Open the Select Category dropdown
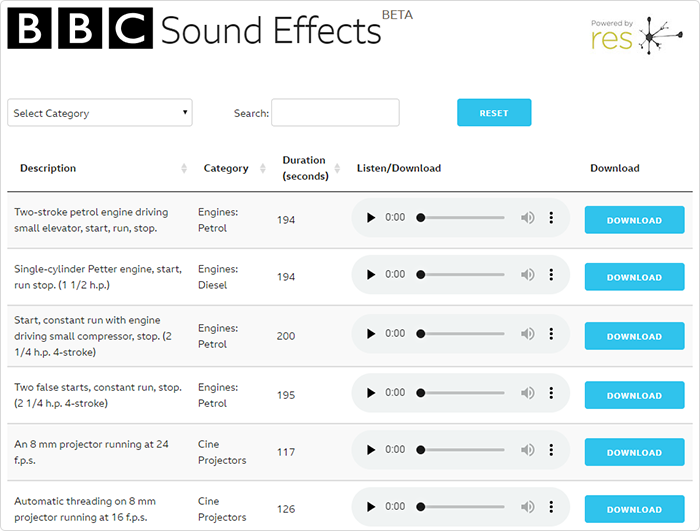Viewport: 700px width, 531px height. coord(100,113)
